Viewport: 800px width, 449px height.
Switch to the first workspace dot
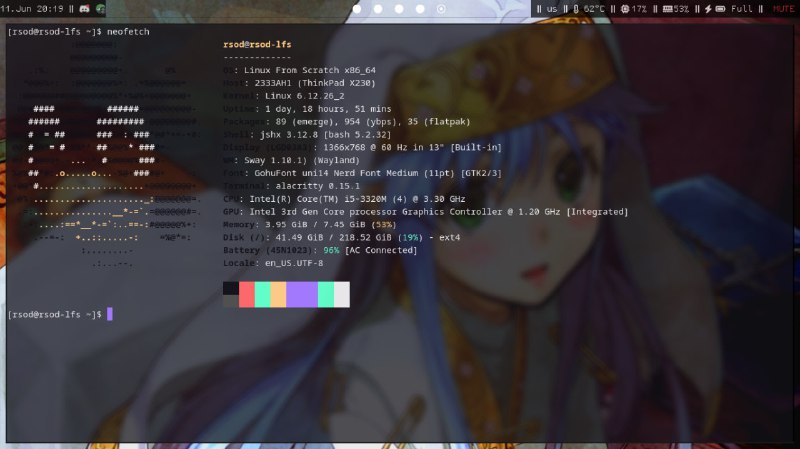click(x=357, y=9)
